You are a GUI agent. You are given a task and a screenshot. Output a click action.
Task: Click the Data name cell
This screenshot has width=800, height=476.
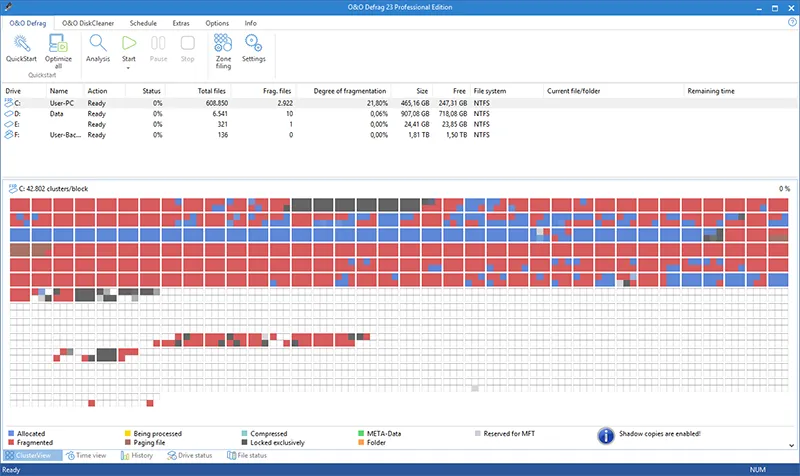57,114
